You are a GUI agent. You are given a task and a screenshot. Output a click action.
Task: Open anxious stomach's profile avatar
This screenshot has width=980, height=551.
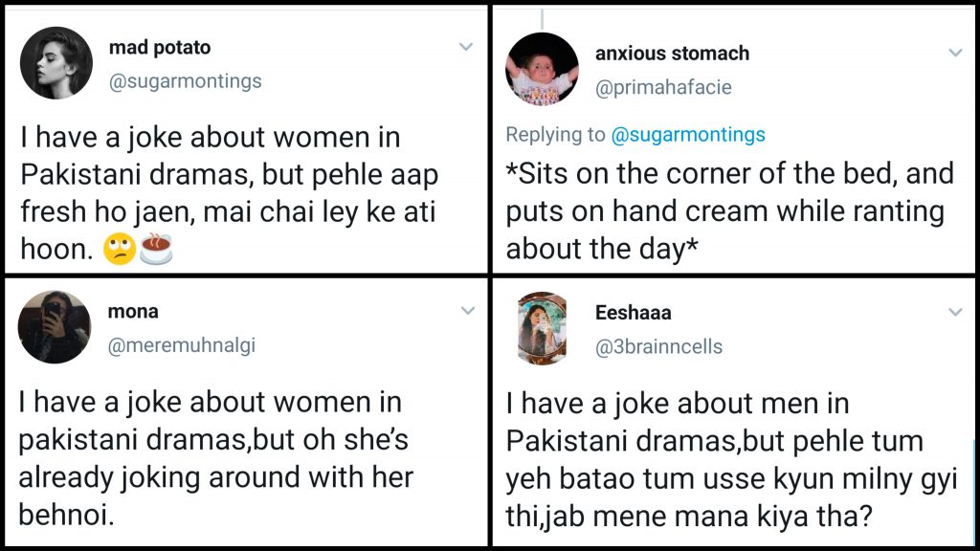point(542,69)
